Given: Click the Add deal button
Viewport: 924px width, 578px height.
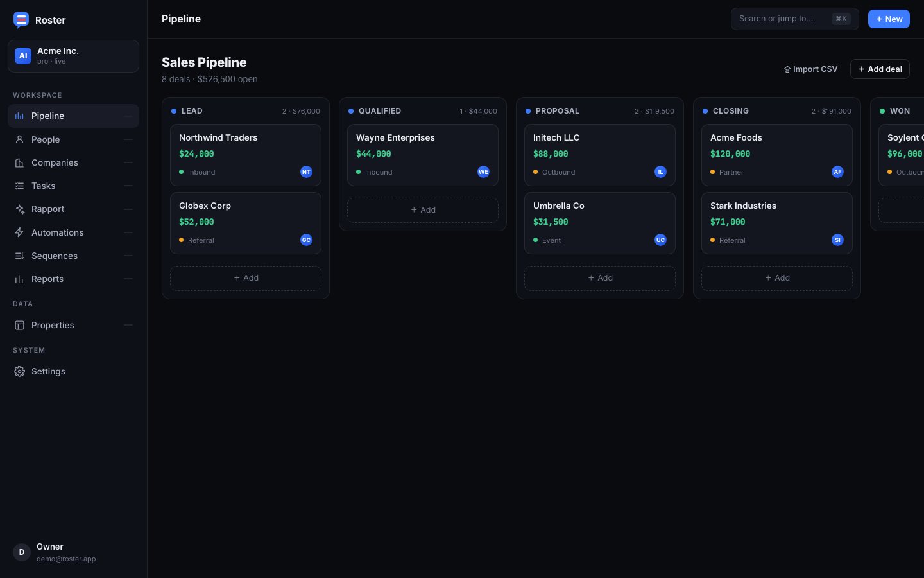Looking at the screenshot, I should tap(880, 69).
